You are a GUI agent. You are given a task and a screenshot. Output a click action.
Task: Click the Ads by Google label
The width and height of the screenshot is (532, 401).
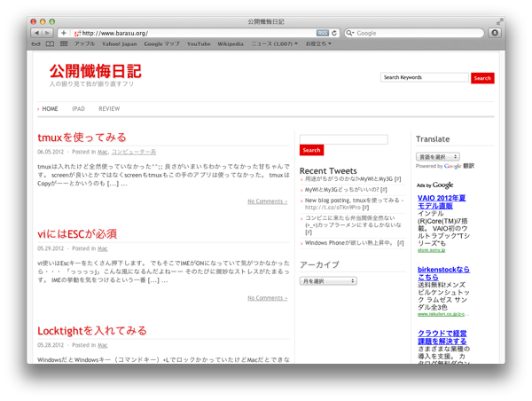[x=435, y=185]
